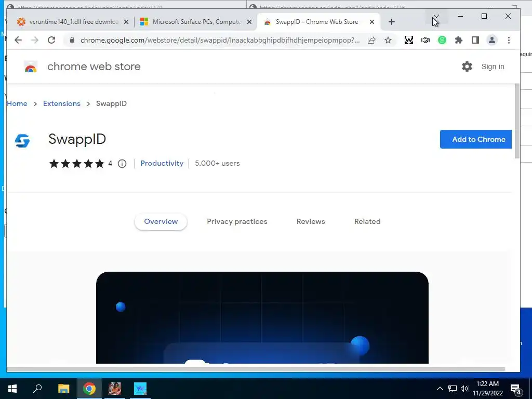Open the green S extension icon
532x399 pixels.
pyautogui.click(x=442, y=40)
